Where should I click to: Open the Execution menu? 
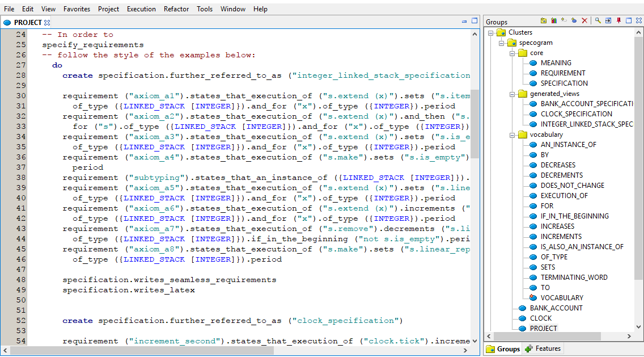(141, 9)
